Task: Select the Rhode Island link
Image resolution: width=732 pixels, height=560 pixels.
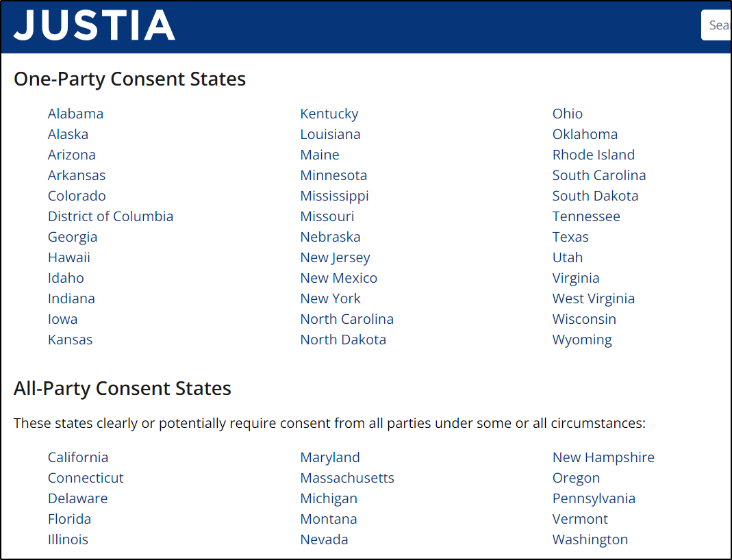Action: click(x=594, y=155)
